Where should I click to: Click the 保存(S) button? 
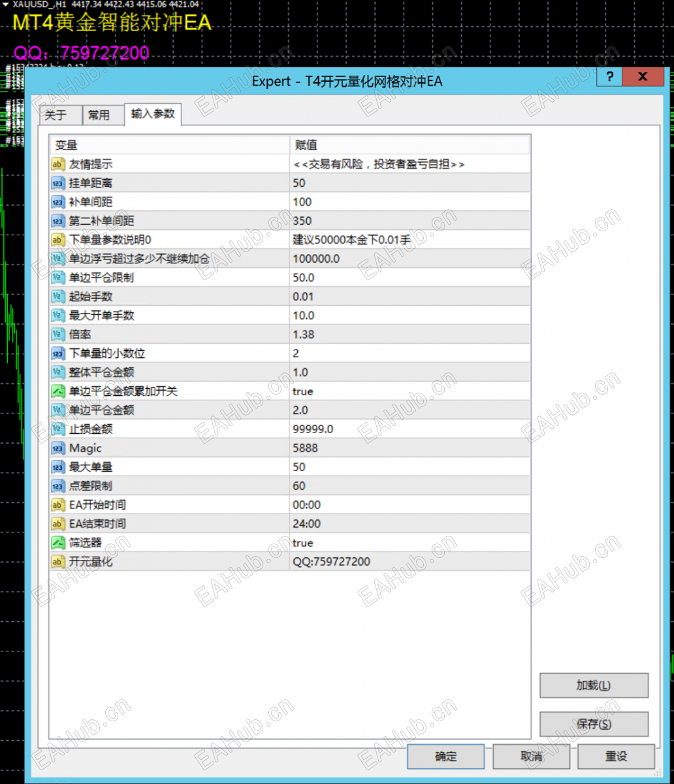[594, 724]
